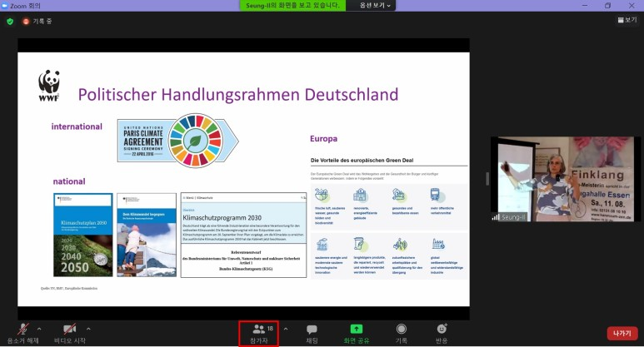The image size is (644, 347).
Task: Click the slide title Politischer Handlungsrahmen Deutschland
Action: (238, 94)
